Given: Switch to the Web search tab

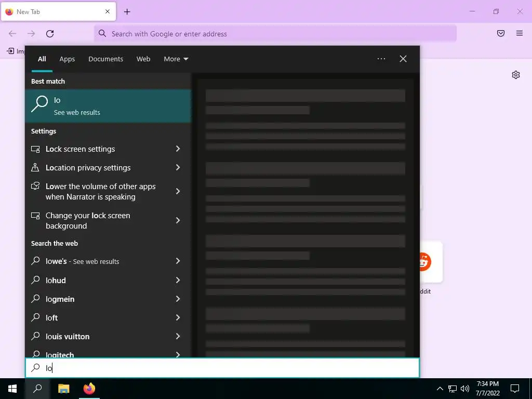Looking at the screenshot, I should click(143, 59).
